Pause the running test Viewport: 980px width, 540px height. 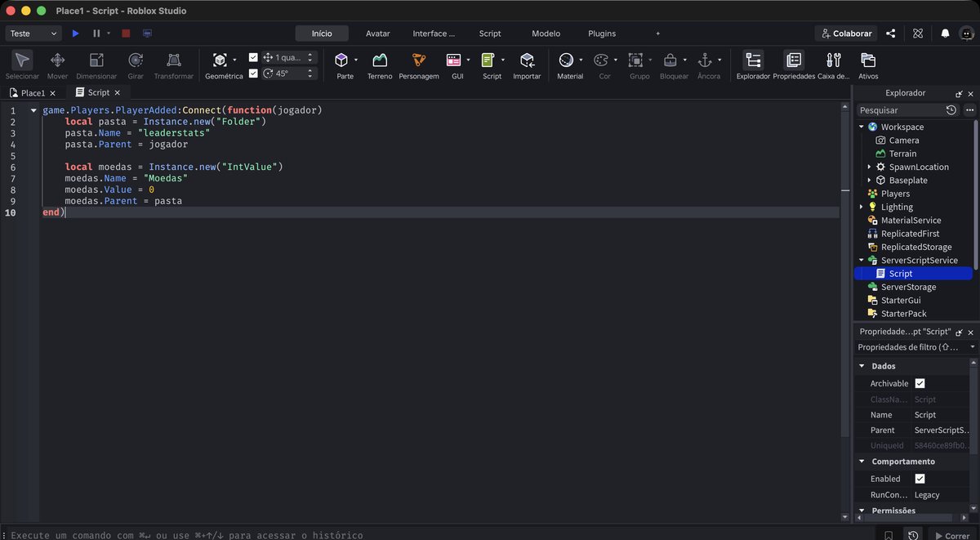pyautogui.click(x=96, y=33)
